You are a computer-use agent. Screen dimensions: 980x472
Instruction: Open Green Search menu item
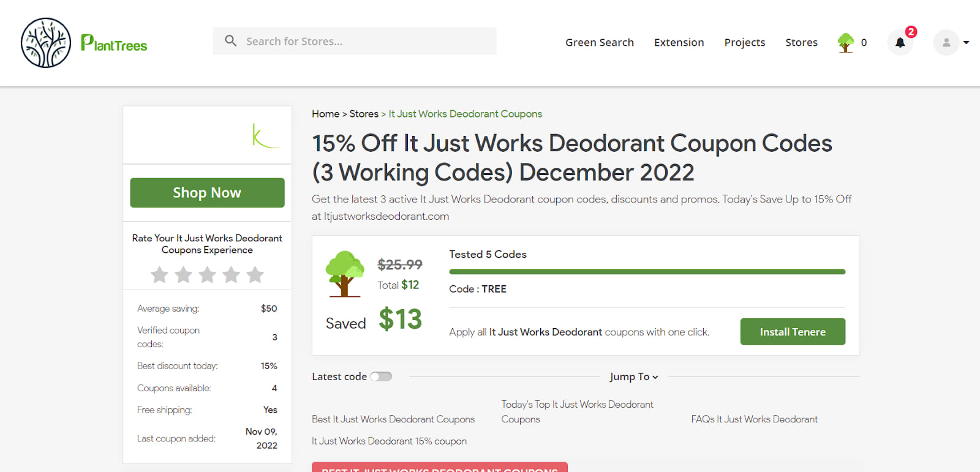(x=599, y=42)
